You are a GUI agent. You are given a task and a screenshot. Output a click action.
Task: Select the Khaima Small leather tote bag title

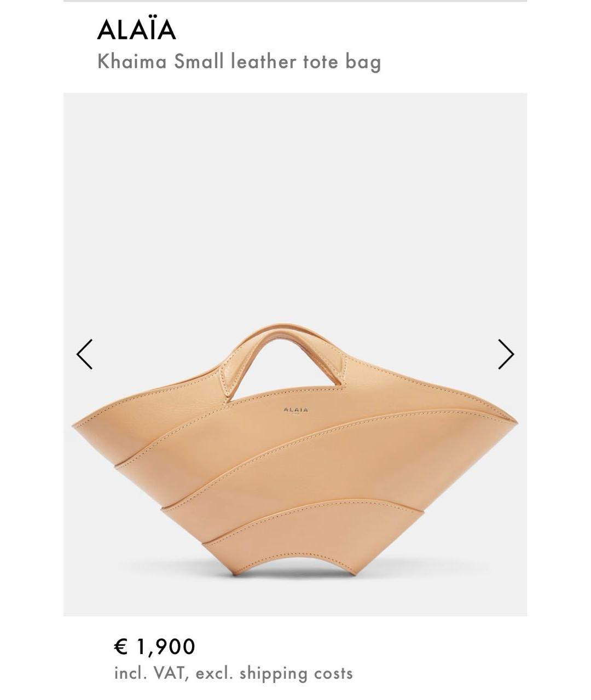tap(239, 61)
